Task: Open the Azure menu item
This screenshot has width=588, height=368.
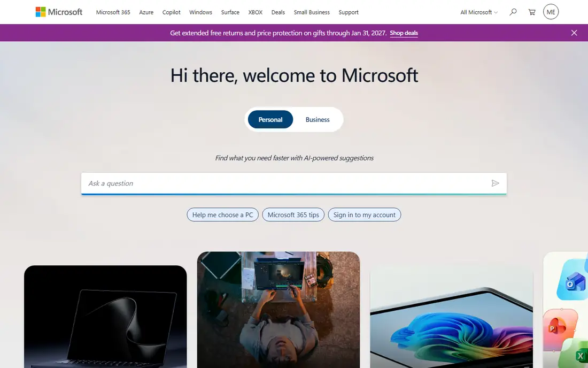Action: tap(146, 12)
